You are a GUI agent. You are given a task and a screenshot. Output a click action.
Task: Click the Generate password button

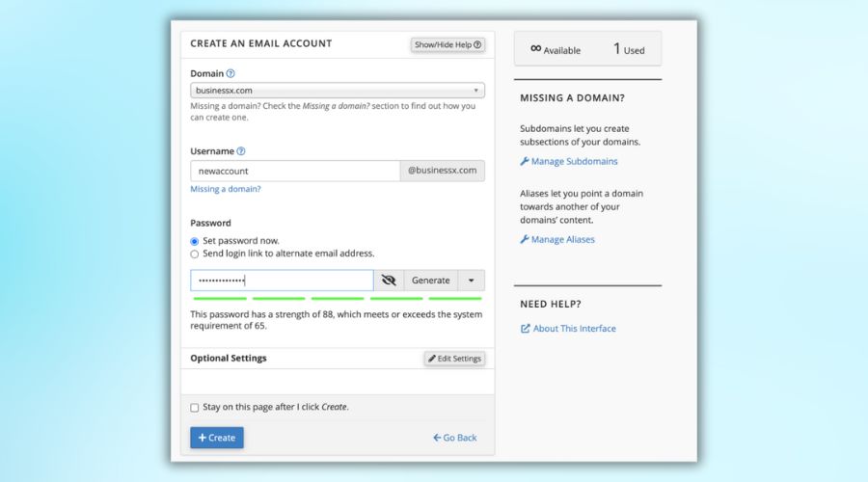coord(431,280)
